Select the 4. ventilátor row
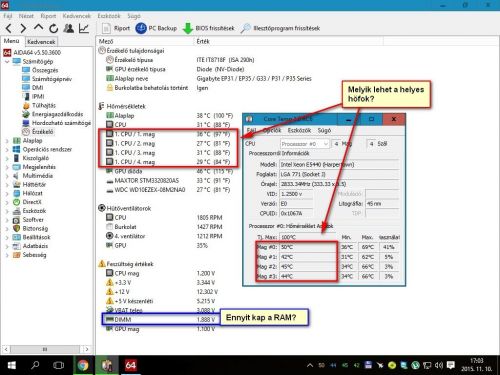The width and height of the screenshot is (500, 375). coord(164,236)
